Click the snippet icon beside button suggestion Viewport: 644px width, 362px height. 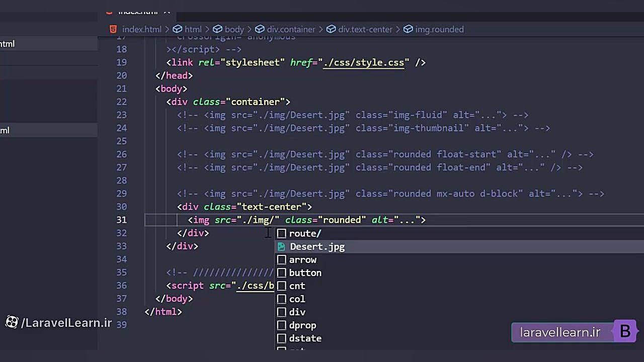click(x=281, y=273)
